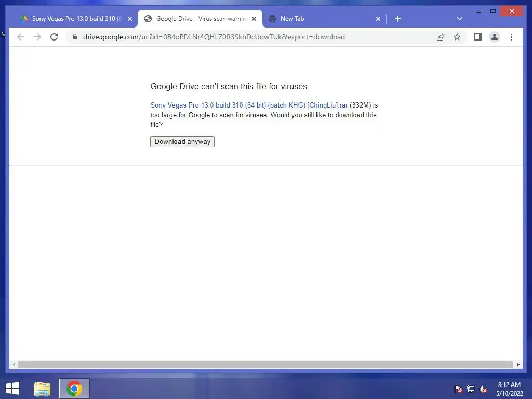Image resolution: width=532 pixels, height=399 pixels.
Task: Click the Chrome taskbar icon
Action: coord(74,389)
